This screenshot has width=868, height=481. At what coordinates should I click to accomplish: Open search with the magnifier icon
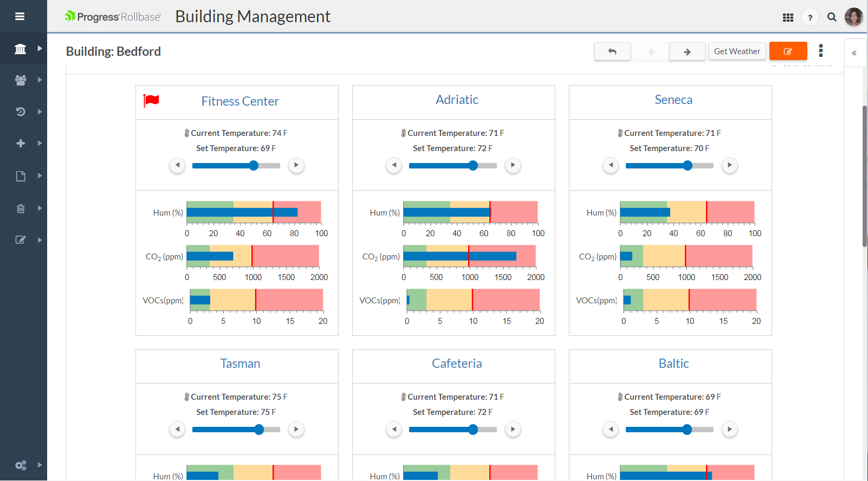[x=832, y=17]
